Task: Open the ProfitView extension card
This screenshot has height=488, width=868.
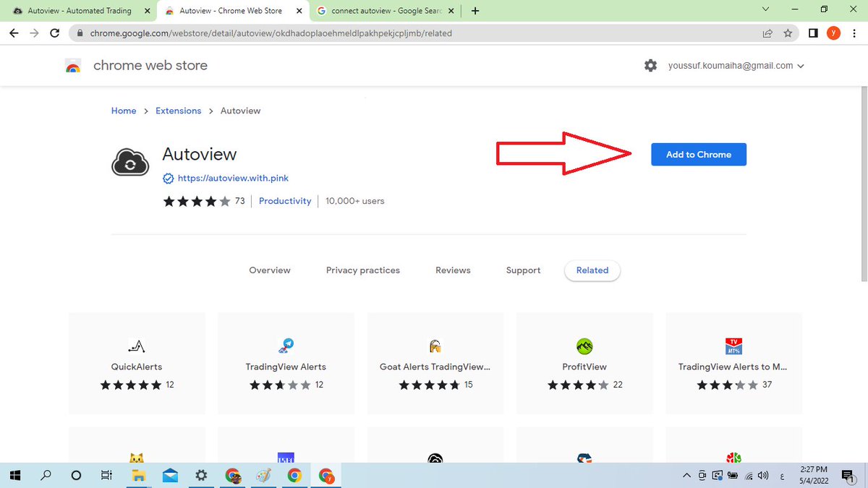Action: tap(584, 364)
